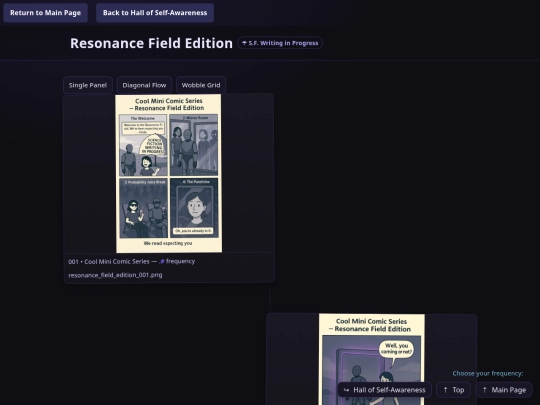Jump to Hall of Self-Awareness from the floating nav
Image resolution: width=540 pixels, height=405 pixels.
(x=385, y=390)
